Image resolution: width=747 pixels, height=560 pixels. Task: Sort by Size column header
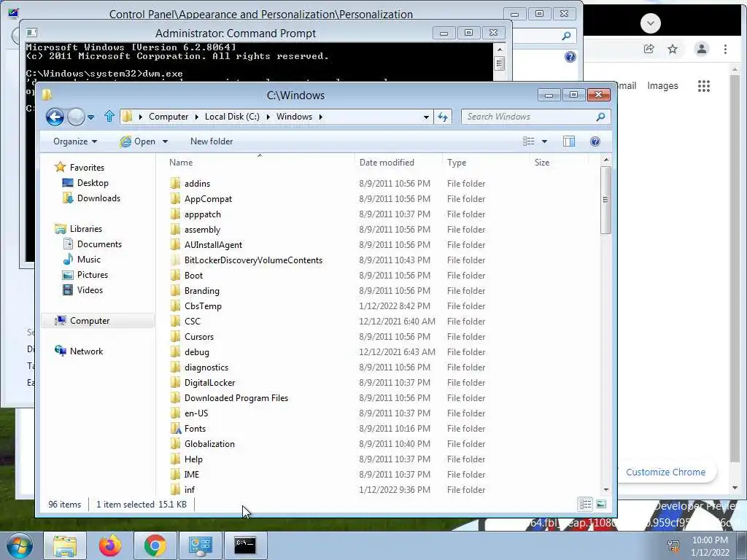click(x=542, y=163)
